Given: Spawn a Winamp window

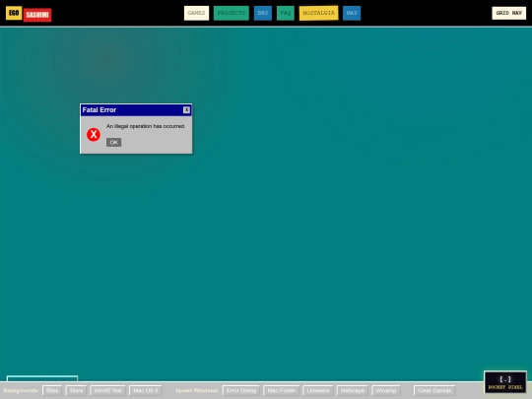Looking at the screenshot, I should (386, 390).
